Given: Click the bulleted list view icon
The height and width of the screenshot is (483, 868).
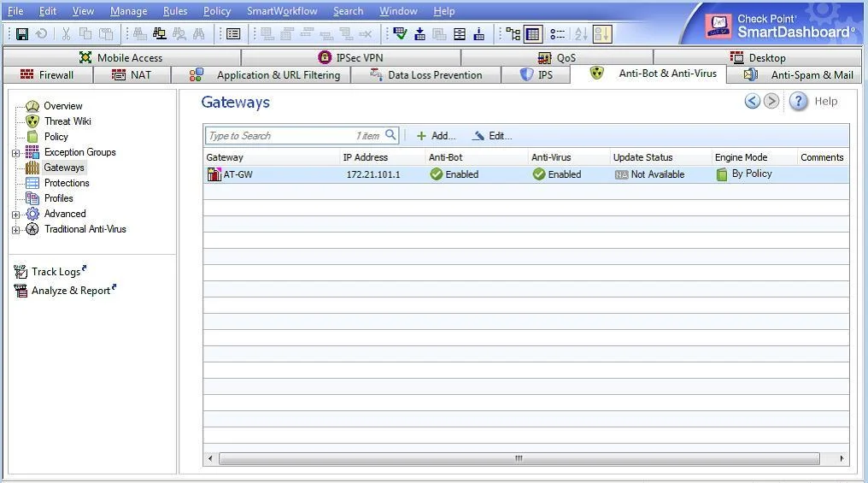Looking at the screenshot, I should [557, 34].
